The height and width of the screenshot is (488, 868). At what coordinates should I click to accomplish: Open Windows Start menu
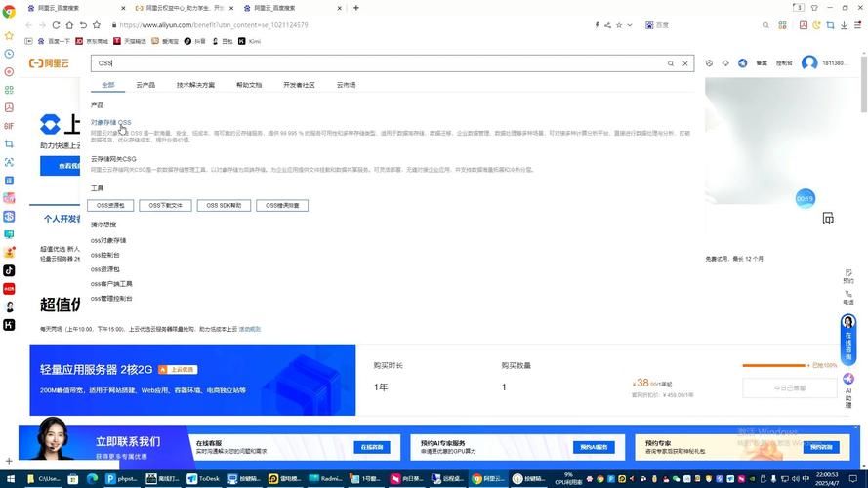tap(10, 478)
